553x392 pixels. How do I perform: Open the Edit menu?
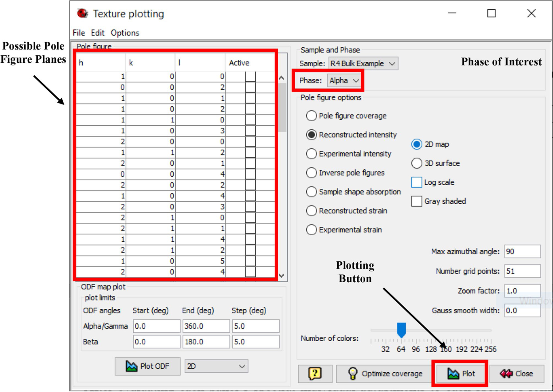coord(98,33)
